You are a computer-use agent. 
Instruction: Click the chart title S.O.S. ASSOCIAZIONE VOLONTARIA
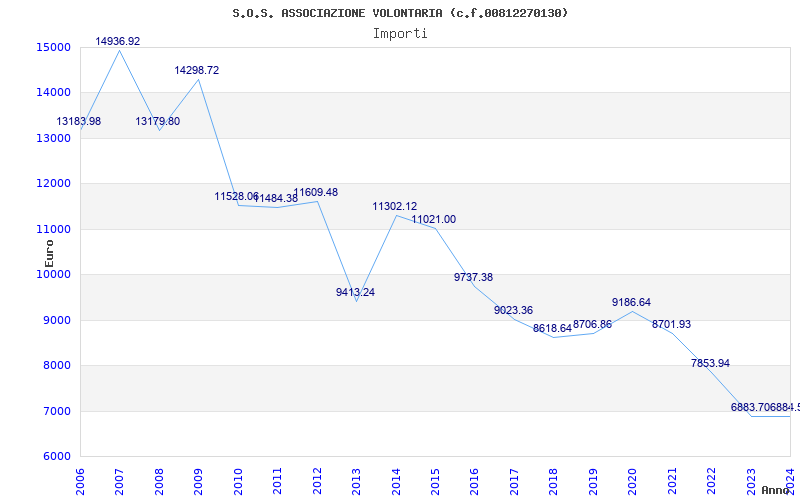[x=400, y=13]
